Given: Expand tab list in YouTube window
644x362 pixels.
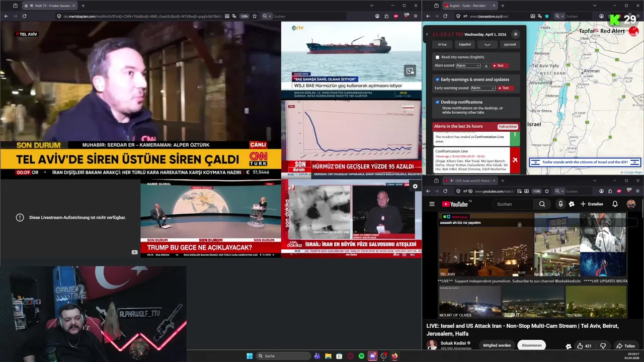Looking at the screenshot, I should click(594, 180).
